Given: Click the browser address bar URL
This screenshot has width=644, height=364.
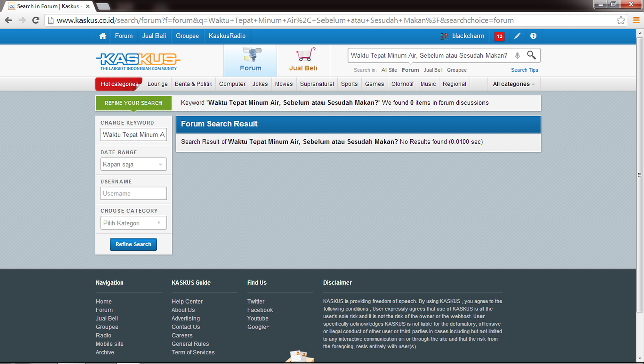Looking at the screenshot, I should click(x=285, y=21).
